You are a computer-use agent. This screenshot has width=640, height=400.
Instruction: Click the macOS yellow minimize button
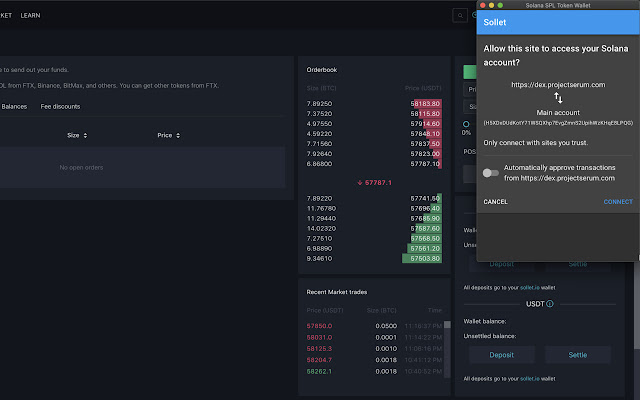point(490,6)
